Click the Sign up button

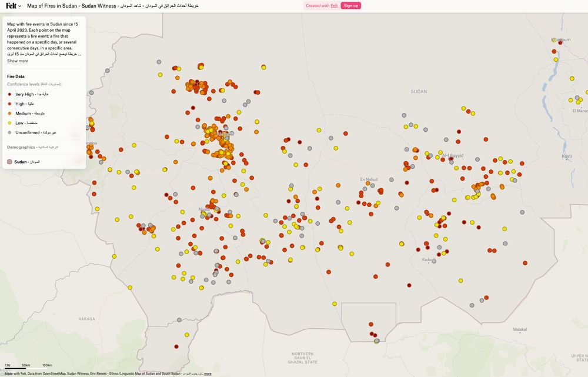(350, 6)
